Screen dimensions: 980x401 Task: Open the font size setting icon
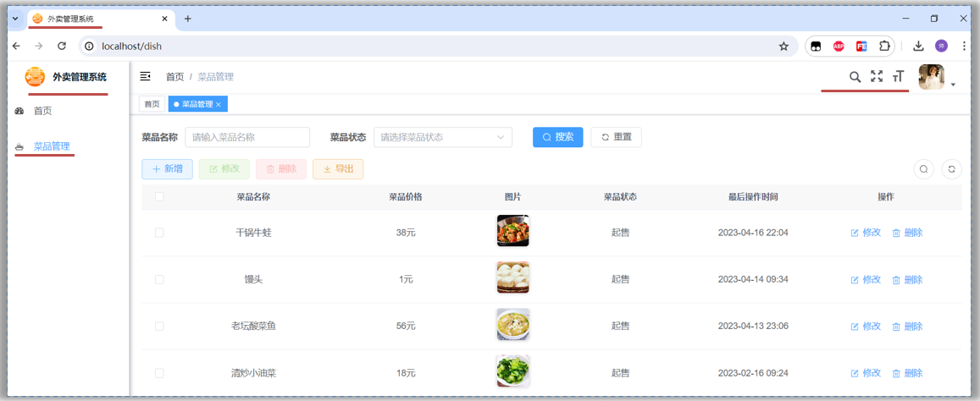(x=898, y=77)
